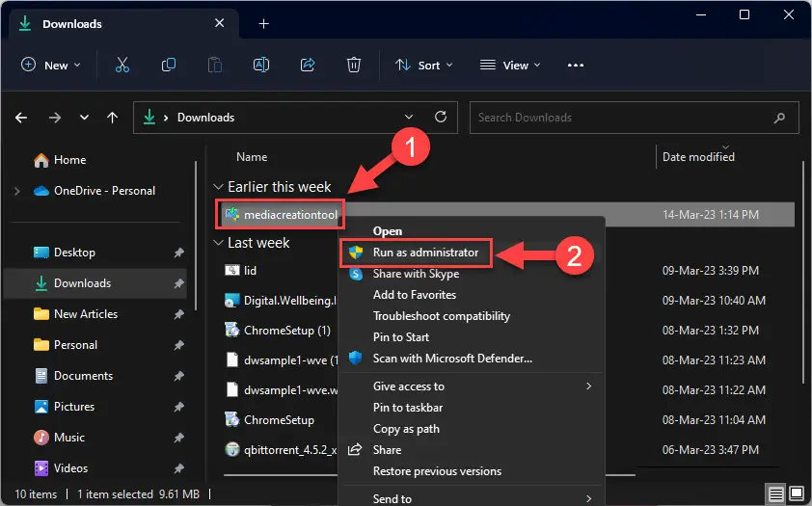Go back with the left arrow
Viewport: 812px width, 506px height.
[21, 118]
